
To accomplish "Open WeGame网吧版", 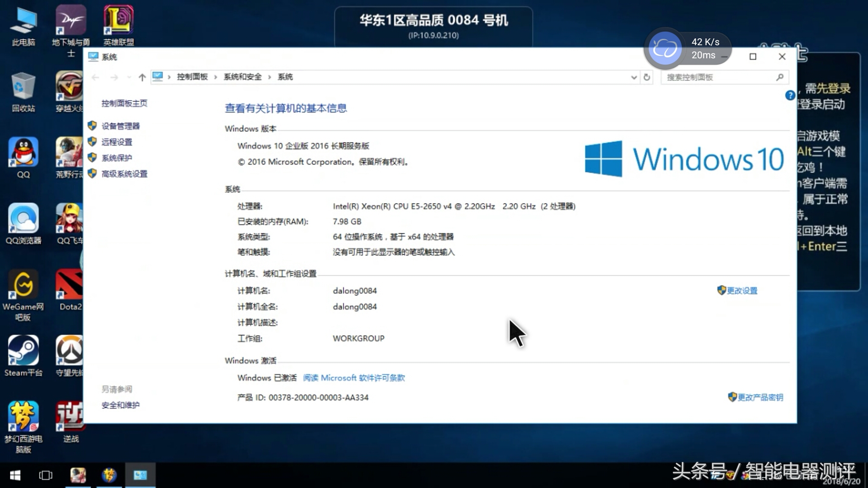I will [23, 285].
